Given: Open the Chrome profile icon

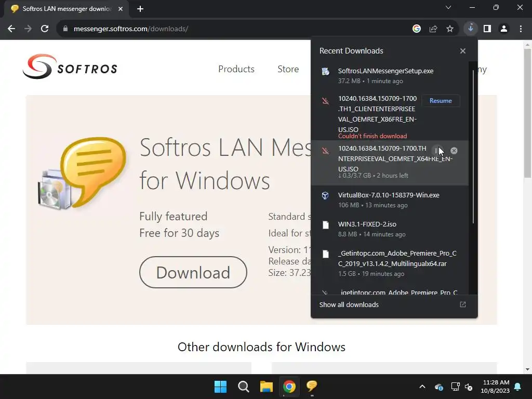Looking at the screenshot, I should coord(504,29).
